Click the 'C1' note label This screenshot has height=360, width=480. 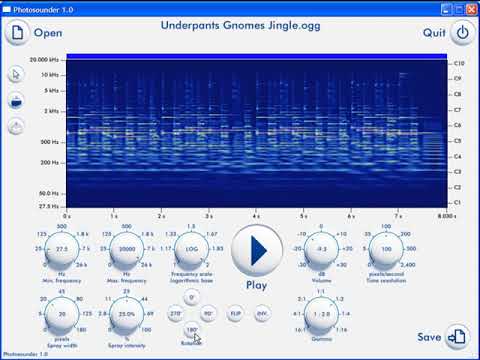coord(458,203)
